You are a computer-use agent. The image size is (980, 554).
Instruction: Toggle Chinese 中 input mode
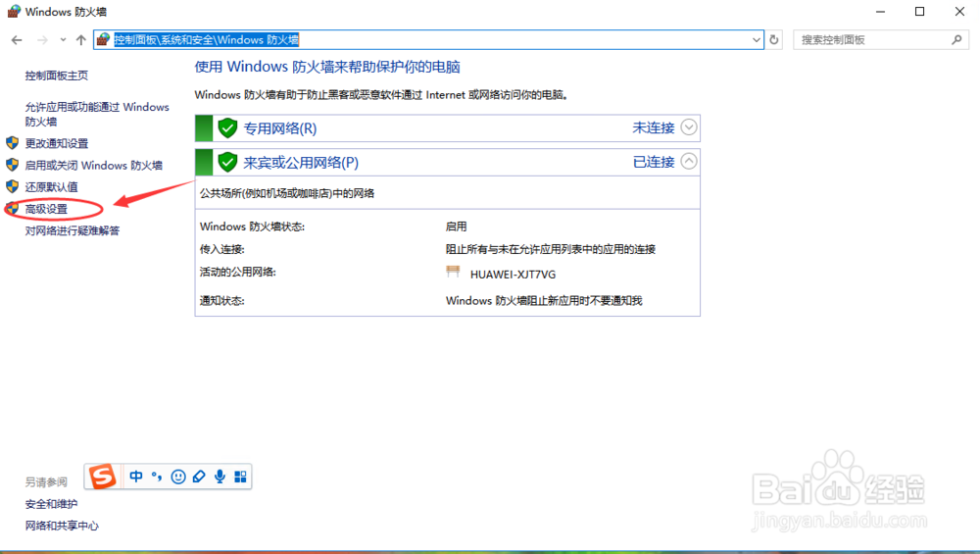point(135,477)
